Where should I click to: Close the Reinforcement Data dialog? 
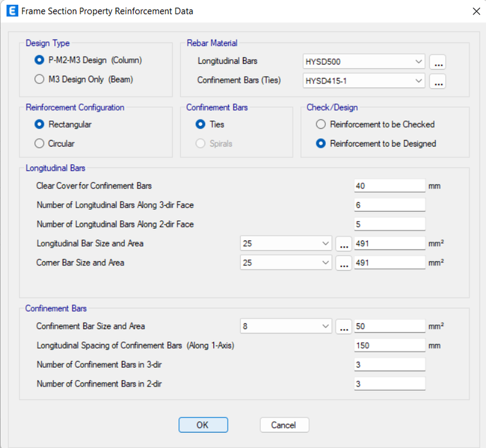(476, 12)
